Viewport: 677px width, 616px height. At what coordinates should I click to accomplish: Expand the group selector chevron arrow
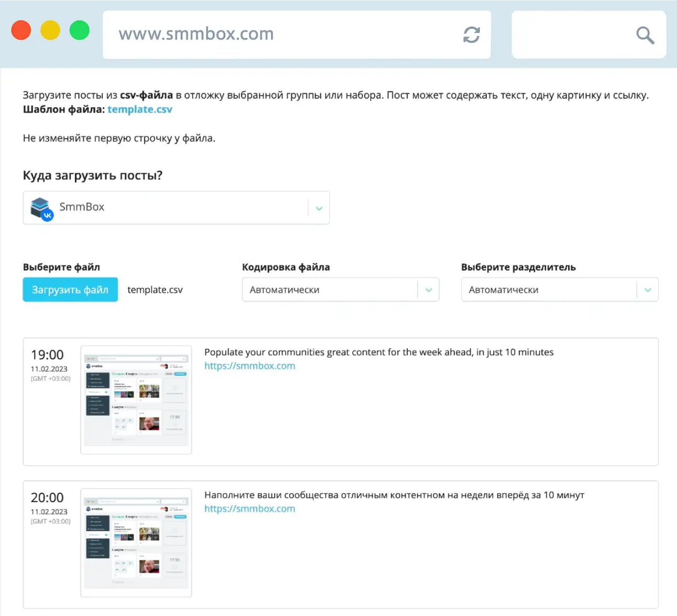(x=319, y=208)
